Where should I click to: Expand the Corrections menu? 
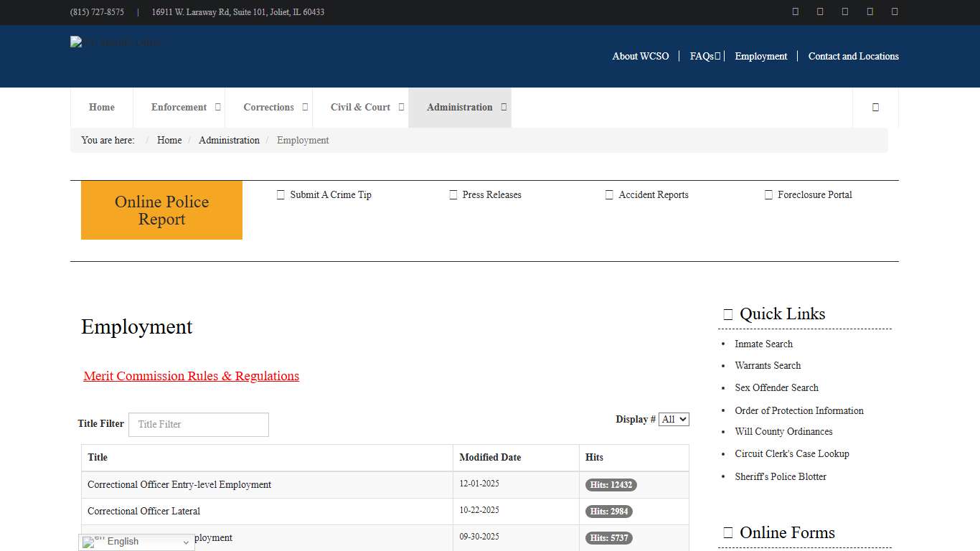(x=268, y=108)
